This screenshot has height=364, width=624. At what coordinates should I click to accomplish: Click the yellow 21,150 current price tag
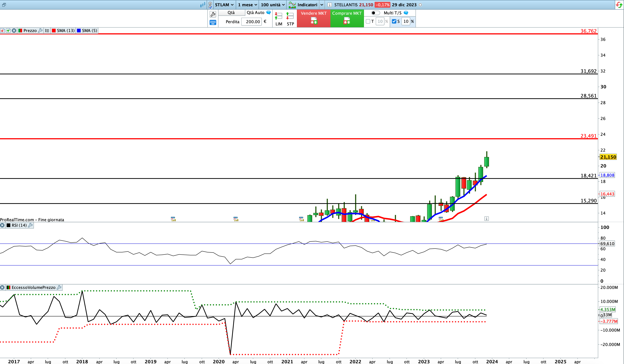[608, 157]
